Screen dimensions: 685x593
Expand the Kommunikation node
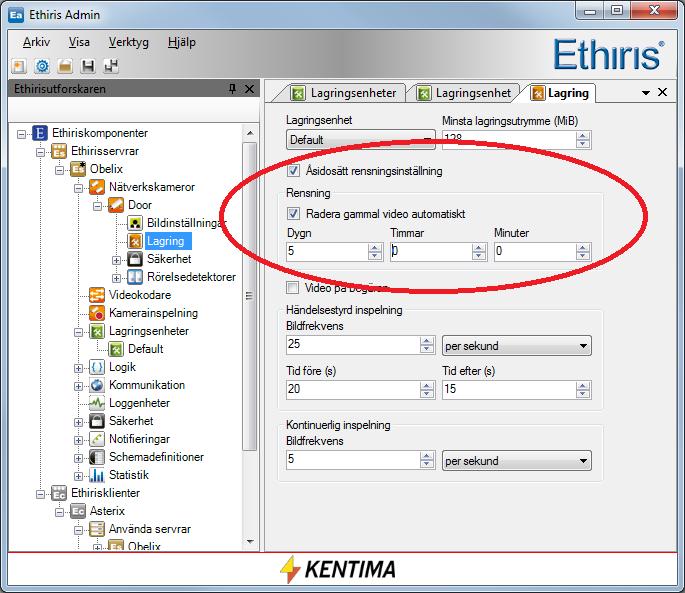tap(78, 386)
